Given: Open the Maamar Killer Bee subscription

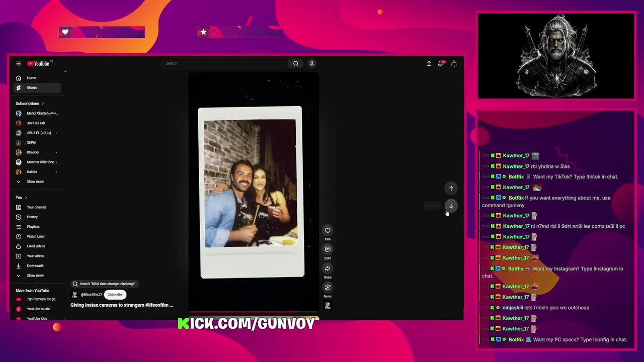Looking at the screenshot, I should [x=37, y=162].
